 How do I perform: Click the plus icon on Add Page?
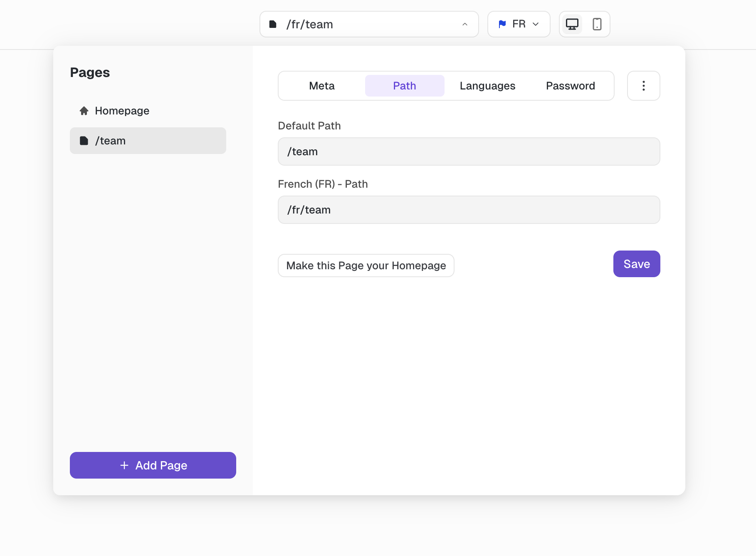(x=124, y=465)
